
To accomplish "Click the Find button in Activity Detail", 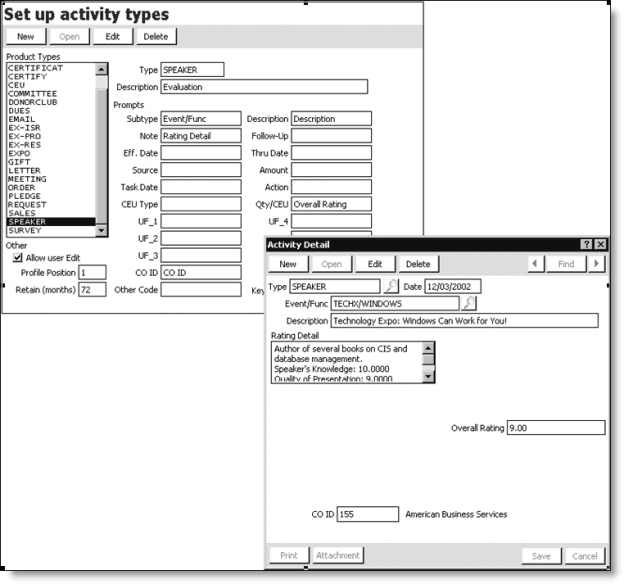I will tap(566, 264).
